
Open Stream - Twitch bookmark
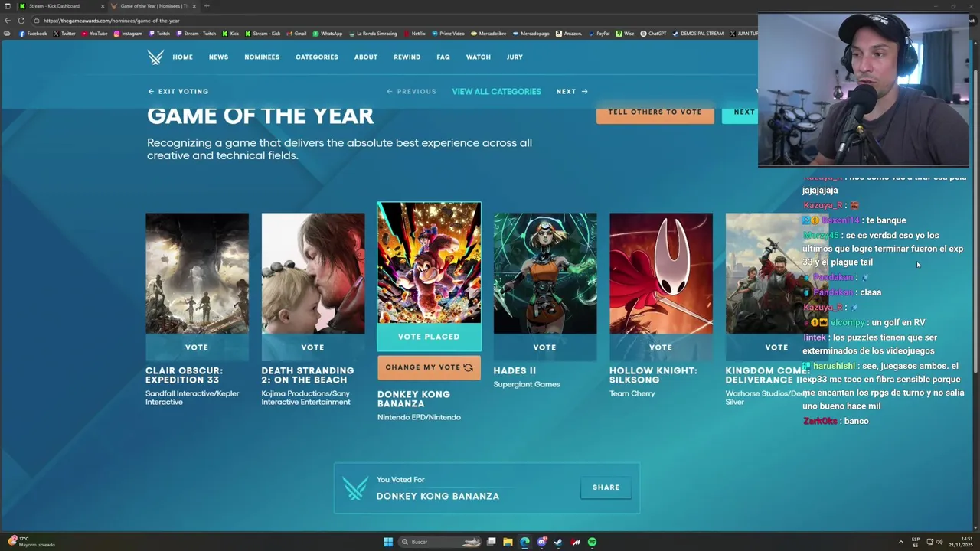point(197,34)
